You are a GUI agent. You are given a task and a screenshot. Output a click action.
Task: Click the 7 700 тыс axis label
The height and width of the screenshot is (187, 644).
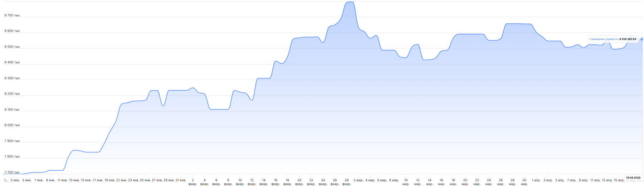[x=12, y=172]
